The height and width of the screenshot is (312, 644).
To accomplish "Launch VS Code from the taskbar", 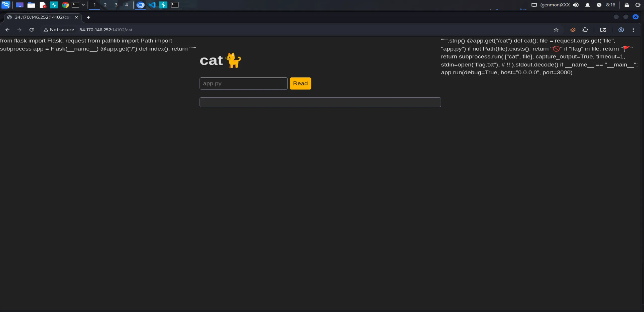I will coord(152,5).
